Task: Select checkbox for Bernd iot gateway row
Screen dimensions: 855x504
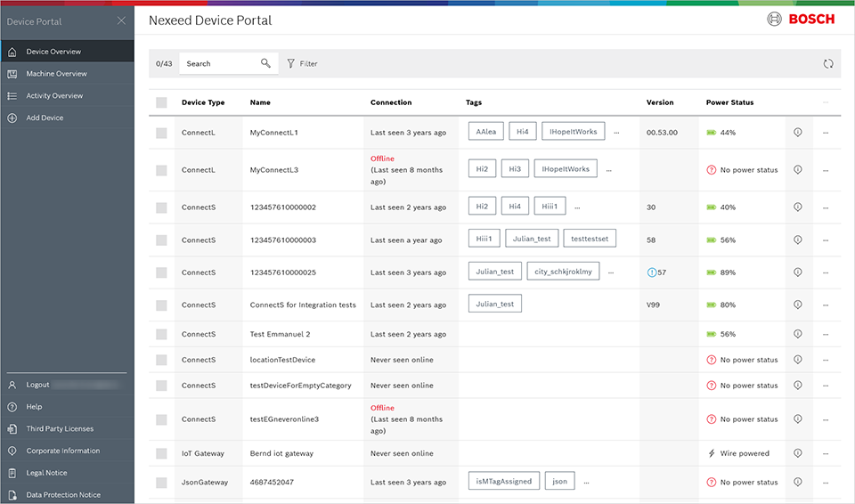Action: coord(161,453)
